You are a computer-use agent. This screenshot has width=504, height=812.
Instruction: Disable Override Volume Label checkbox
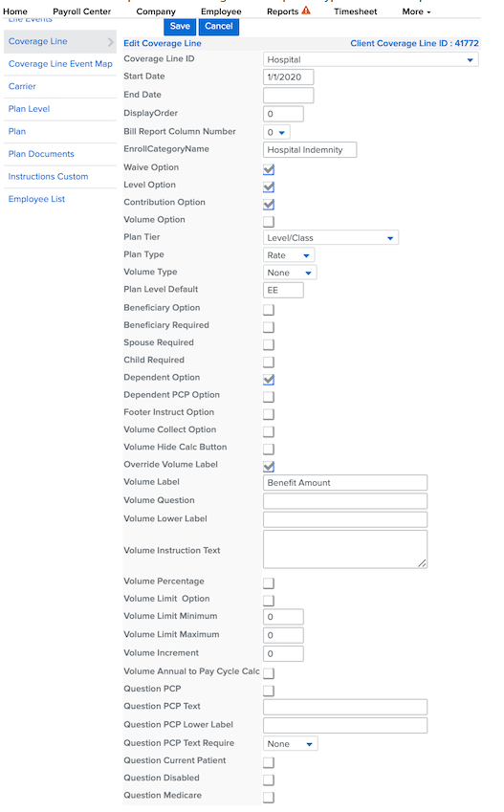pyautogui.click(x=269, y=466)
